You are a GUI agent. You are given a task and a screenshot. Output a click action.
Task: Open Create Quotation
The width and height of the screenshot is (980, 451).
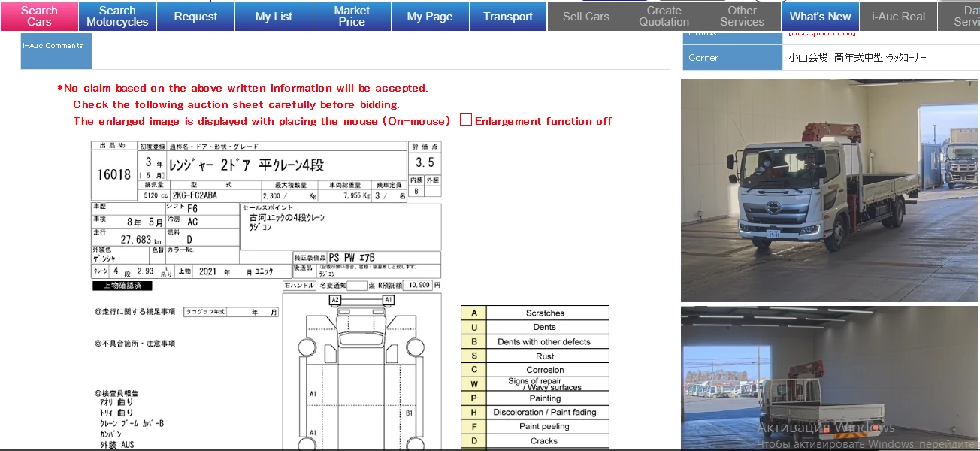point(664,16)
